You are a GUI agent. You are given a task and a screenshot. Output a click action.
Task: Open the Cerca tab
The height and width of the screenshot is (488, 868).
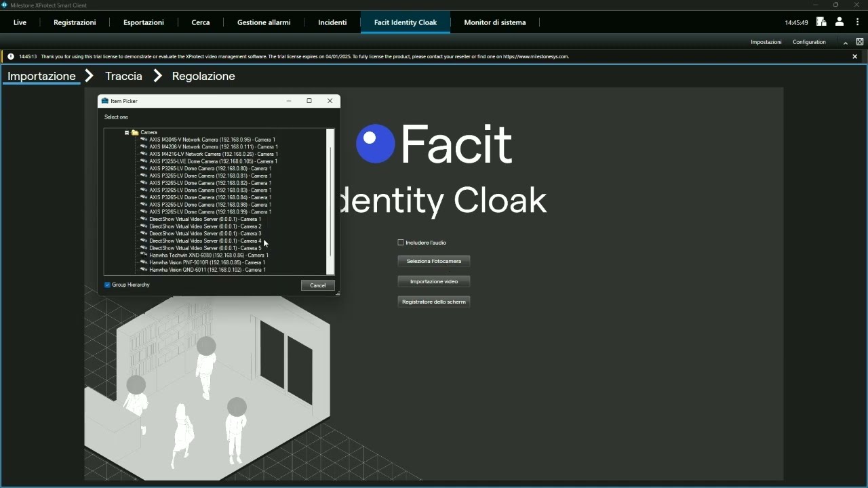tap(201, 22)
